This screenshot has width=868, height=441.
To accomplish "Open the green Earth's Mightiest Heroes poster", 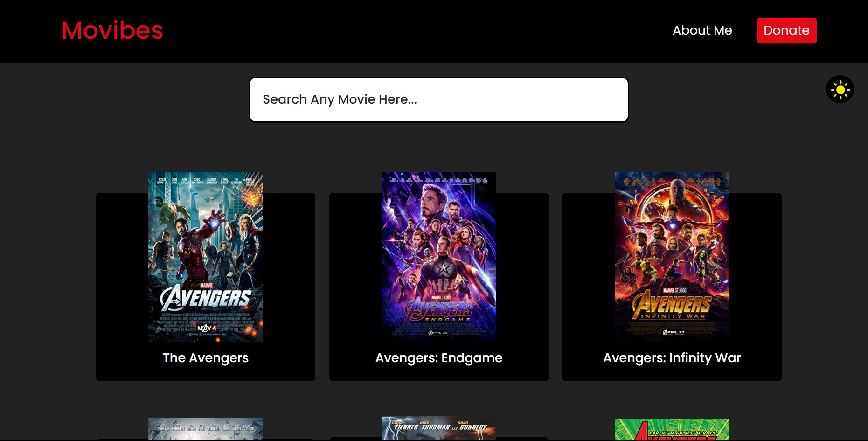I will (672, 429).
